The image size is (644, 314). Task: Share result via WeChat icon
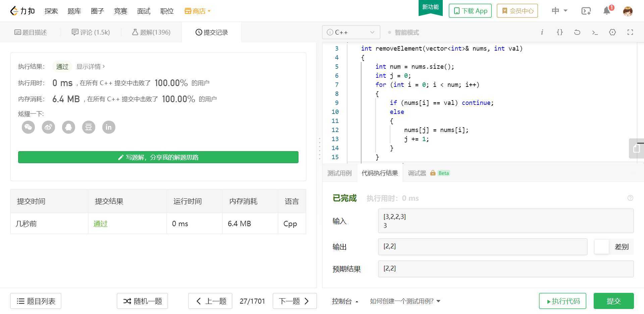click(28, 127)
